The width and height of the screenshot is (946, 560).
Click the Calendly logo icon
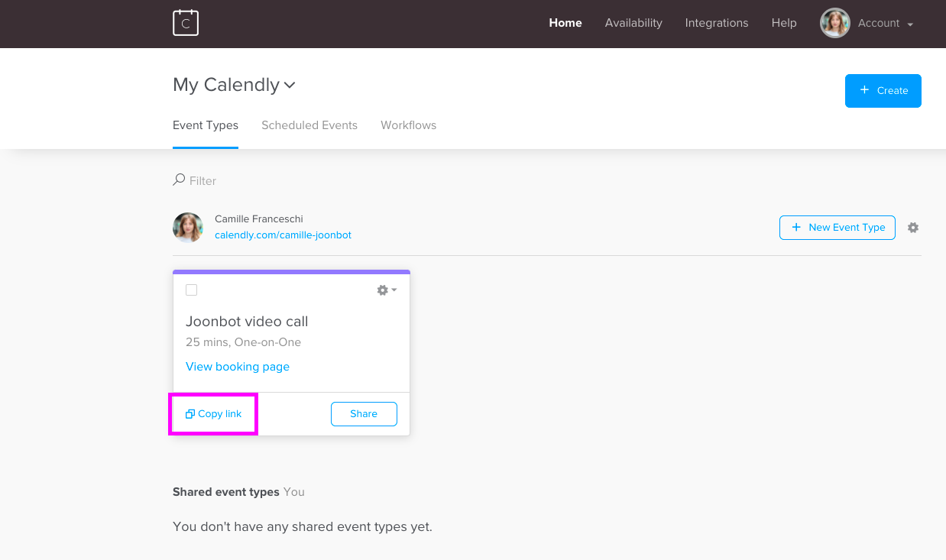coord(186,23)
